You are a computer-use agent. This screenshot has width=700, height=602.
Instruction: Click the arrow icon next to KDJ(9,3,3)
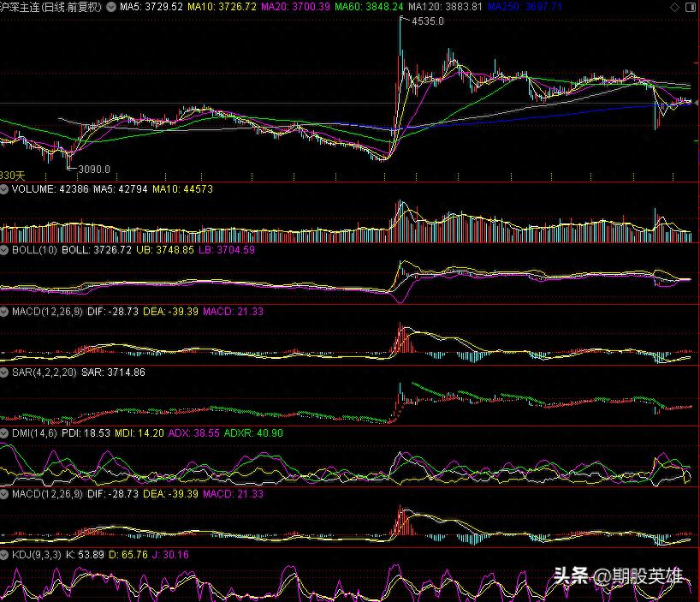coord(5,555)
